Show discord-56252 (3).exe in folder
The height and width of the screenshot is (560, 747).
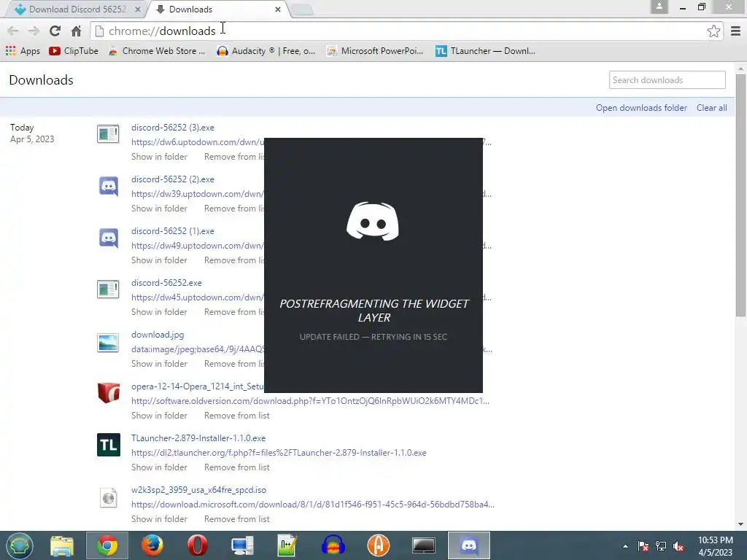pos(159,157)
